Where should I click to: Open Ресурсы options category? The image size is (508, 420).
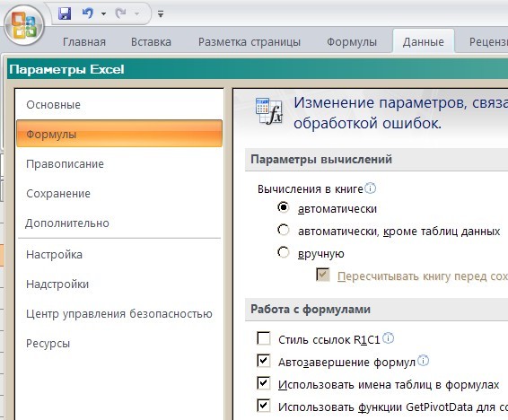tap(119, 343)
